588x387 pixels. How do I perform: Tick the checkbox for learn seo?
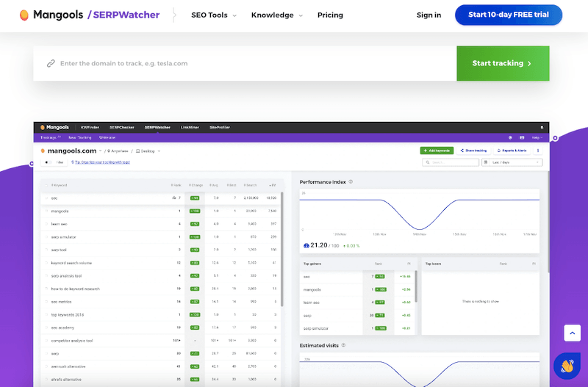[47, 224]
